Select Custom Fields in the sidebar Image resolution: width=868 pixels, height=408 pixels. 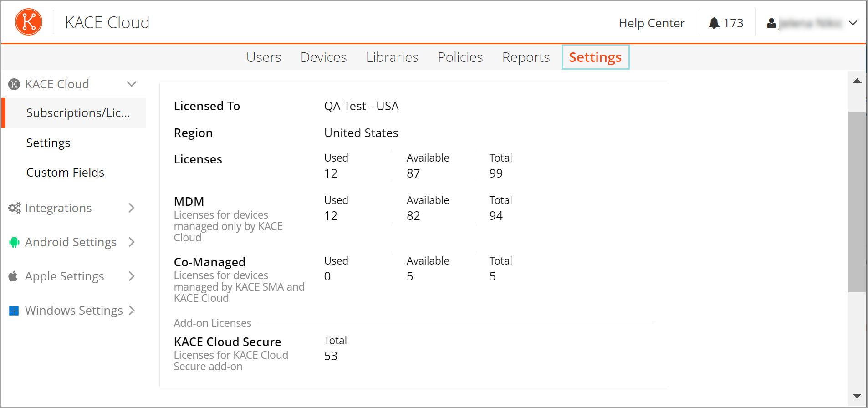[65, 173]
